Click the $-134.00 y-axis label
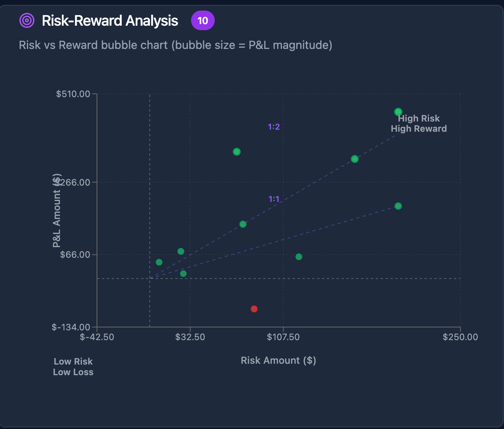Viewport: 504px width, 429px height. [71, 327]
